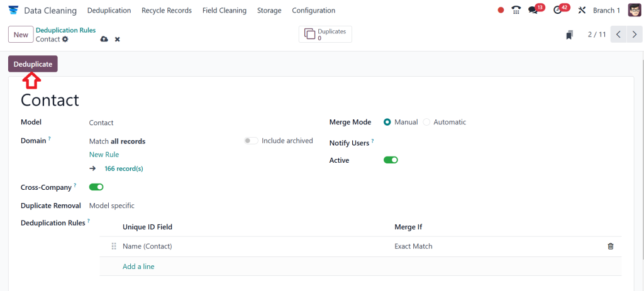Click the New button
The width and height of the screenshot is (644, 291).
click(21, 35)
